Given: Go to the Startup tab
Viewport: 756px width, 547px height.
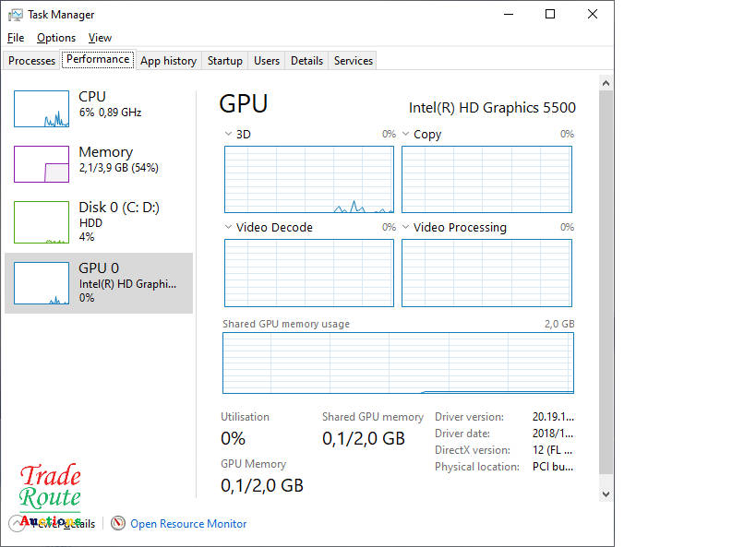Looking at the screenshot, I should [225, 61].
